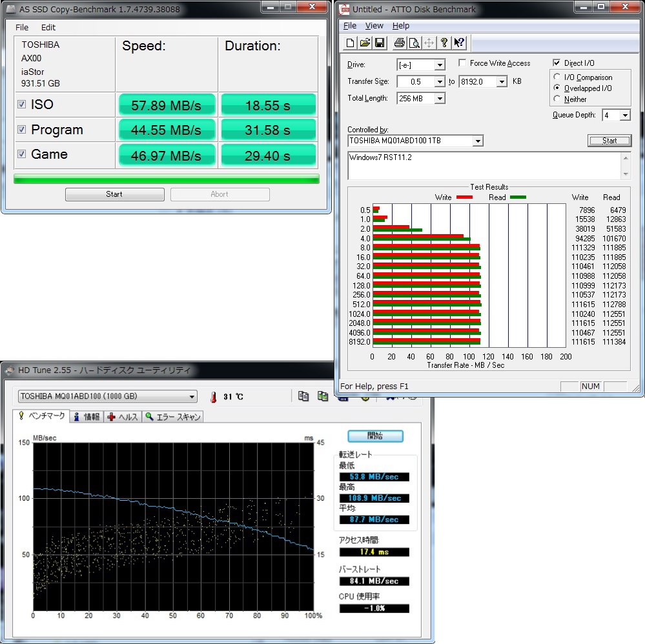
Task: Click the thermometer temperature icon in HD Tune
Action: (x=213, y=397)
